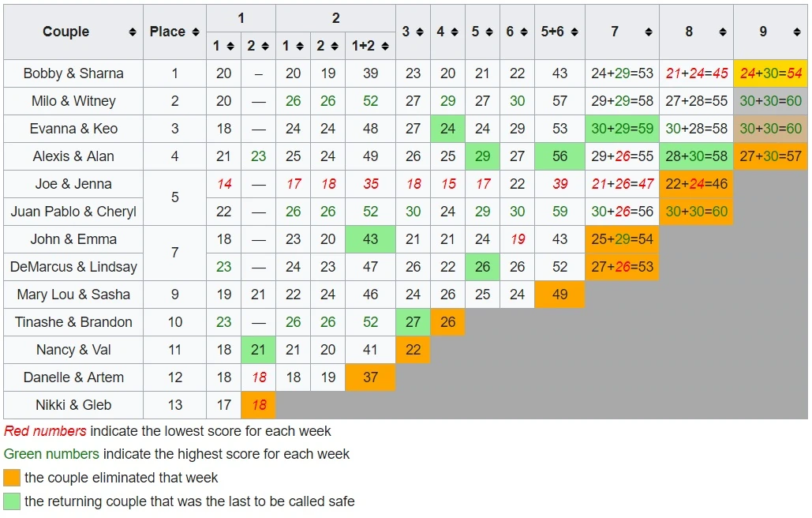Sort the 5+6 combined column
Viewport: 812px width, 518px height.
click(x=574, y=32)
